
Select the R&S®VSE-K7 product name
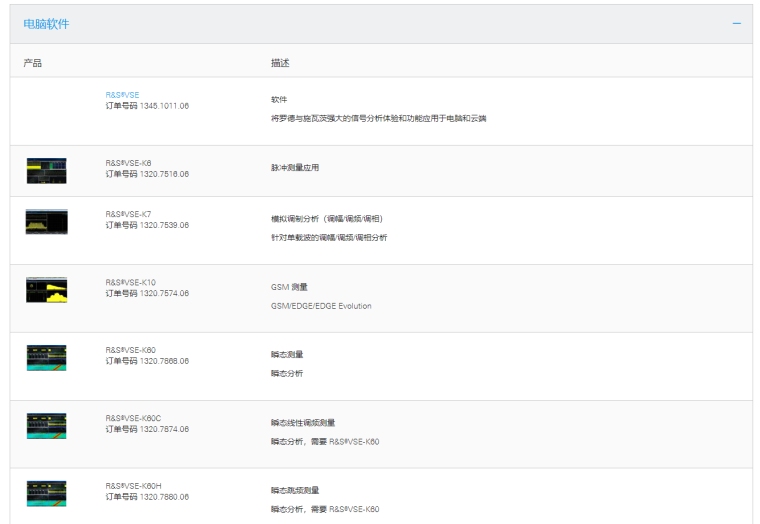128,214
